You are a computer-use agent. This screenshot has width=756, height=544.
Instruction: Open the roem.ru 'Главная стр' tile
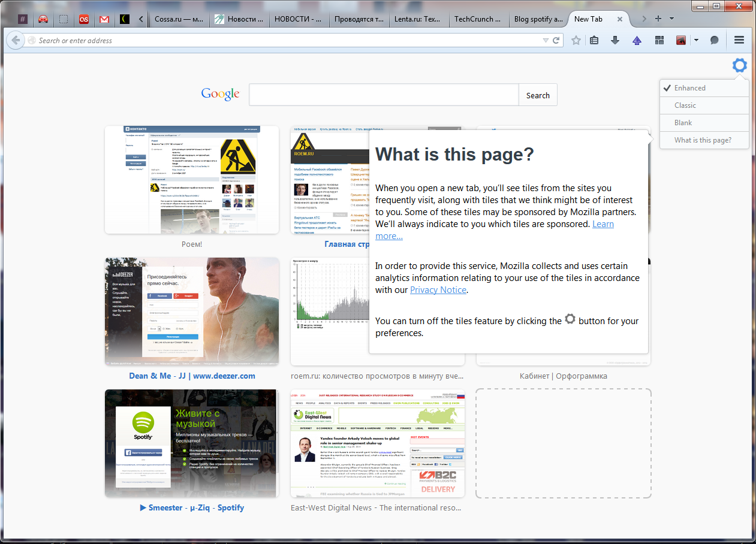[x=329, y=180]
